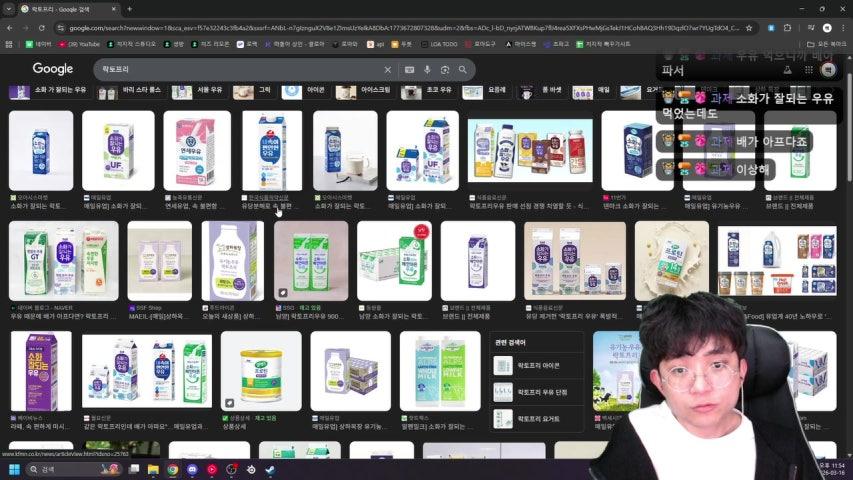Open Google Lens image search

(445, 70)
